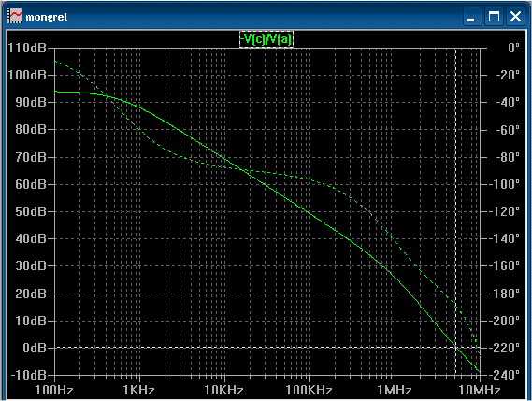Click the 100KHz frequency axis label
Viewport: 532px width, 401px height.
point(309,390)
